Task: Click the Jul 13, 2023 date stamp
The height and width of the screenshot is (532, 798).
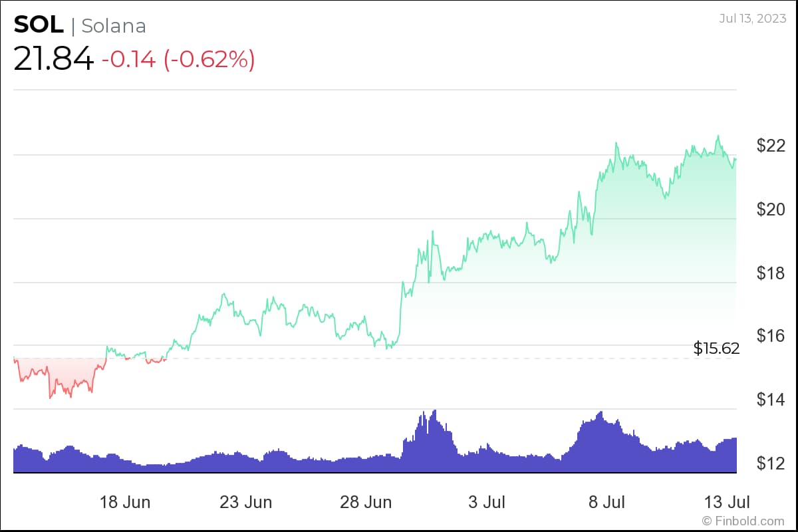Action: click(x=754, y=18)
